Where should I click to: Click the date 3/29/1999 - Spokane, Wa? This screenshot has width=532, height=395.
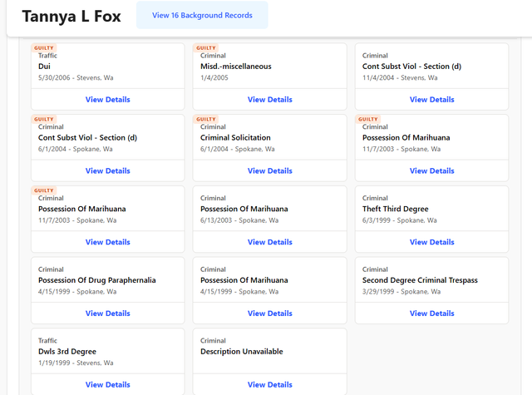point(401,292)
